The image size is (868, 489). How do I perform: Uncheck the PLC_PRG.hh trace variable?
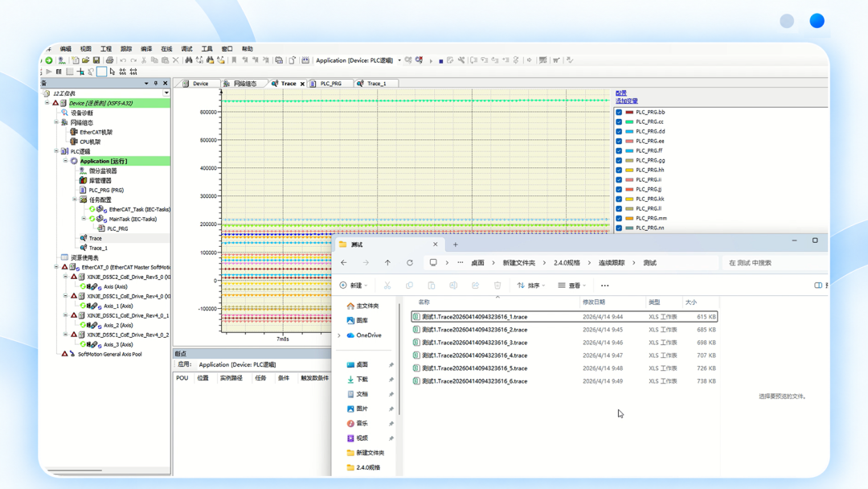tap(619, 170)
